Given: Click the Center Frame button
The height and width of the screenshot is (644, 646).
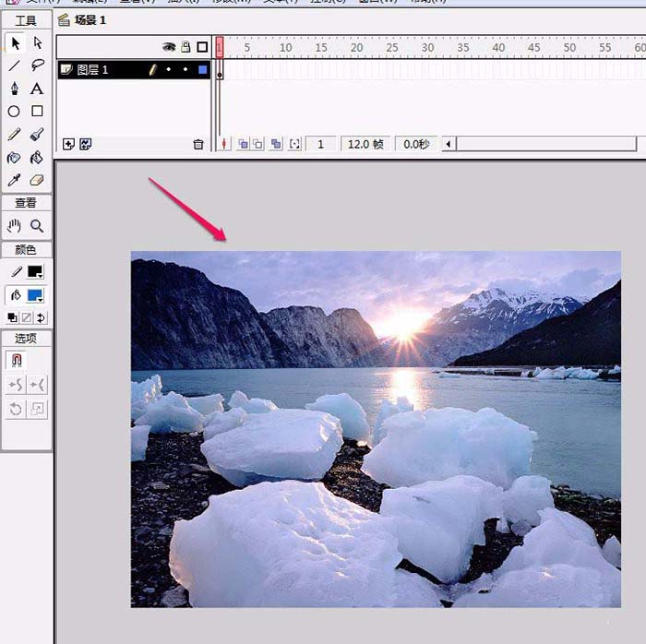Looking at the screenshot, I should [224, 144].
